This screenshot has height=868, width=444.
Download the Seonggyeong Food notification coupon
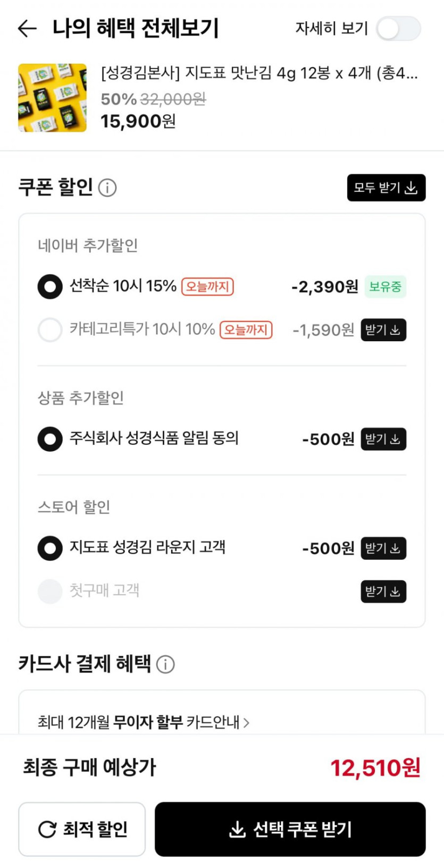pos(383,439)
